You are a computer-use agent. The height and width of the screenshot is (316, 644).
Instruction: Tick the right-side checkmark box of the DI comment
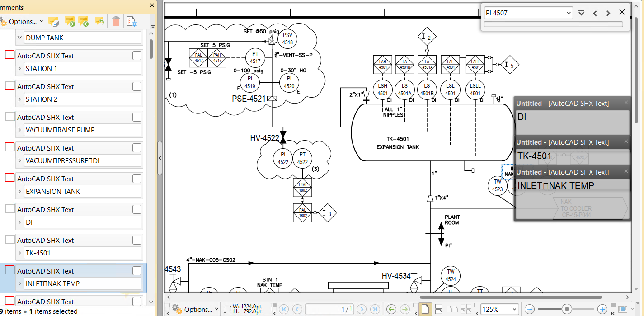coord(137,209)
